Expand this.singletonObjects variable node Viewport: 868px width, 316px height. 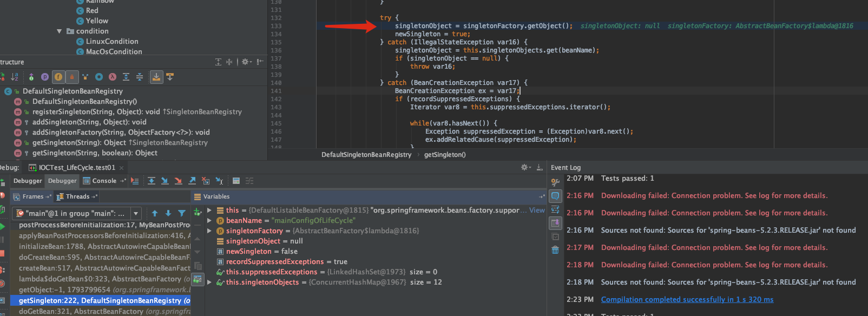pyautogui.click(x=209, y=282)
